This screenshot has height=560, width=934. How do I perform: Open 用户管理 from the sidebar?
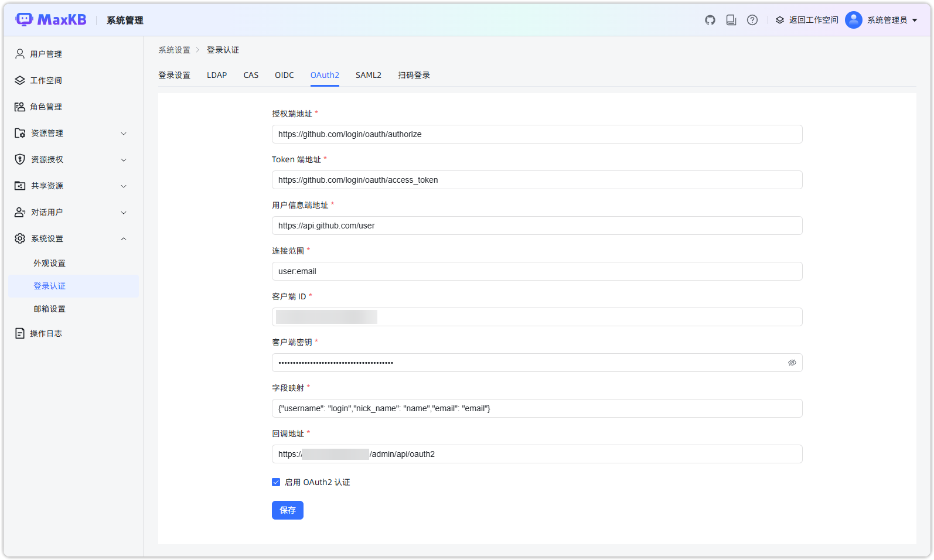pyautogui.click(x=46, y=54)
